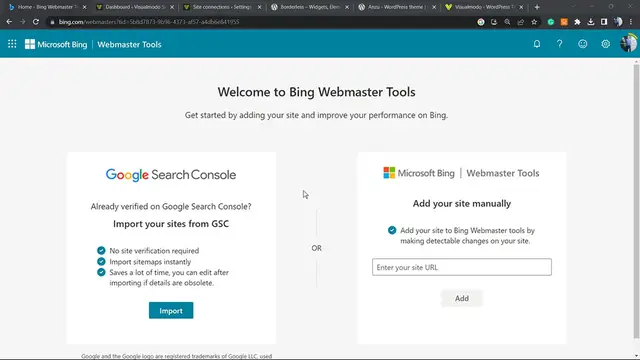Screen dimensions: 640x360
Task: Bookmark this page with the star icon
Action: point(534,22)
